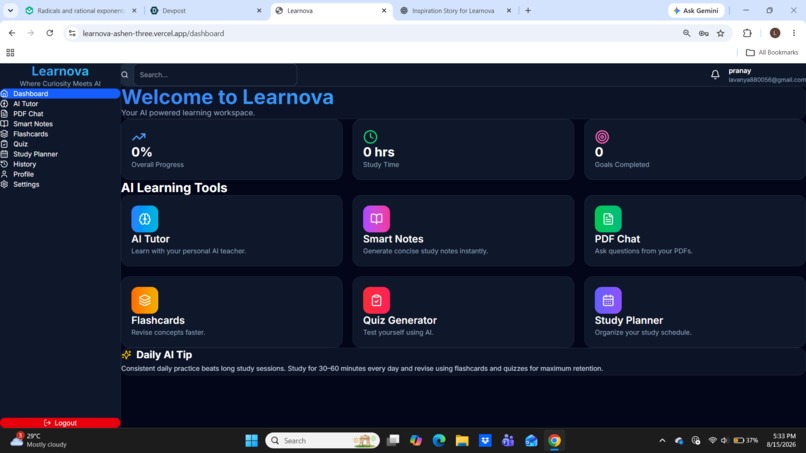Screen dimensions: 806x453
Task: Click the Overall Progress trend arrow icon
Action: 139,137
